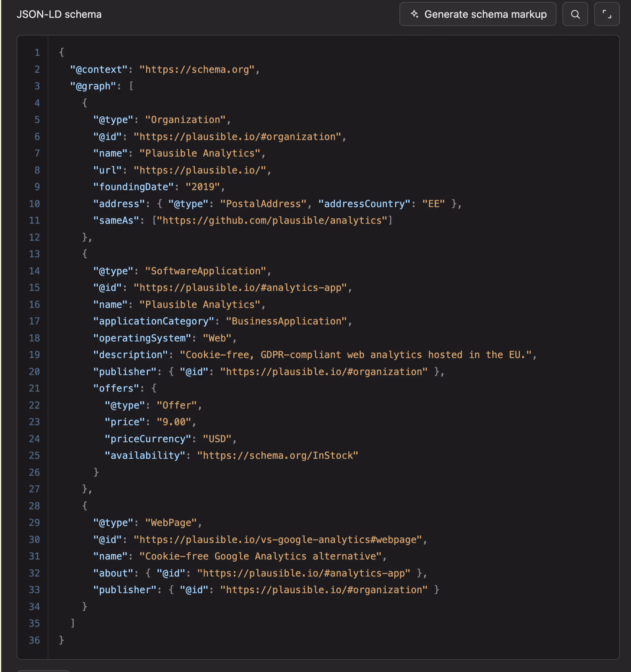Click the vs-google-analytics#webpage URL
The height and width of the screenshot is (672, 631).
click(x=278, y=540)
